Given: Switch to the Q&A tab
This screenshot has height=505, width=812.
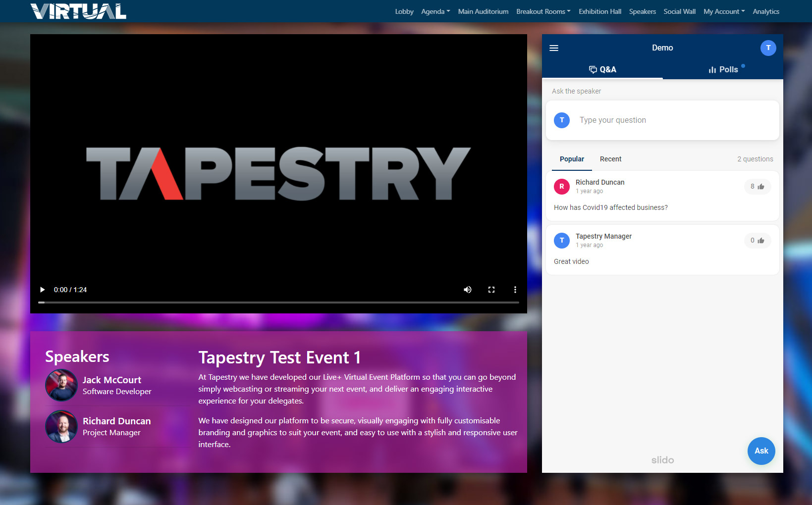Looking at the screenshot, I should point(602,69).
